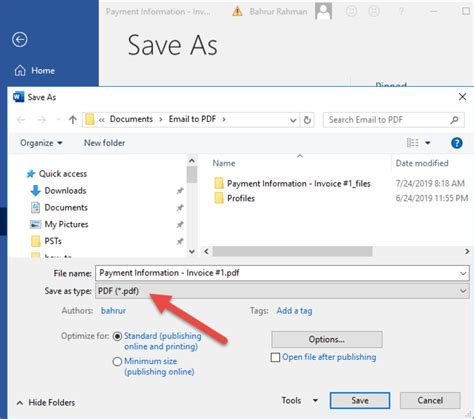The image size is (474, 419).
Task: Click pin icon beside PSTs
Action: coord(180,241)
